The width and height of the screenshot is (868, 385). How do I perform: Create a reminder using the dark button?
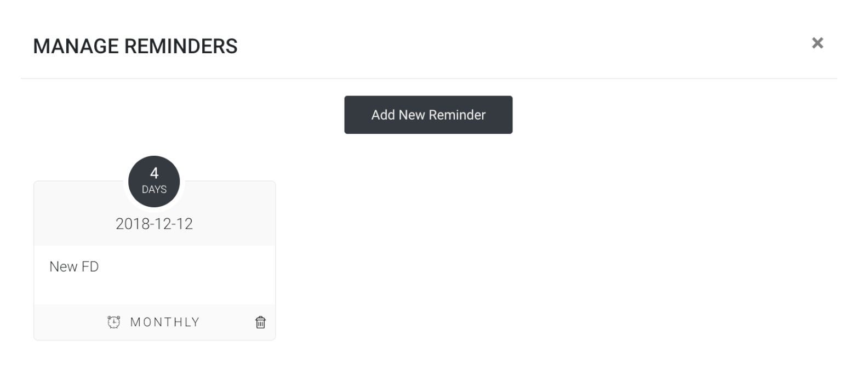tap(428, 115)
